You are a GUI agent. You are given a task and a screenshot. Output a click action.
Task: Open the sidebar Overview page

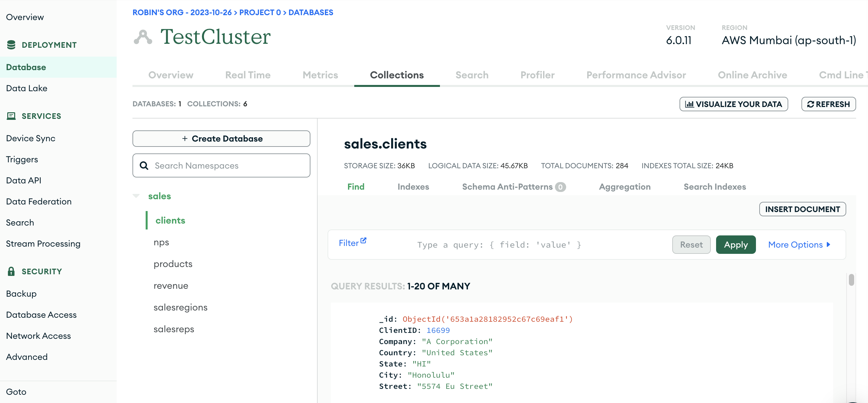pos(25,17)
